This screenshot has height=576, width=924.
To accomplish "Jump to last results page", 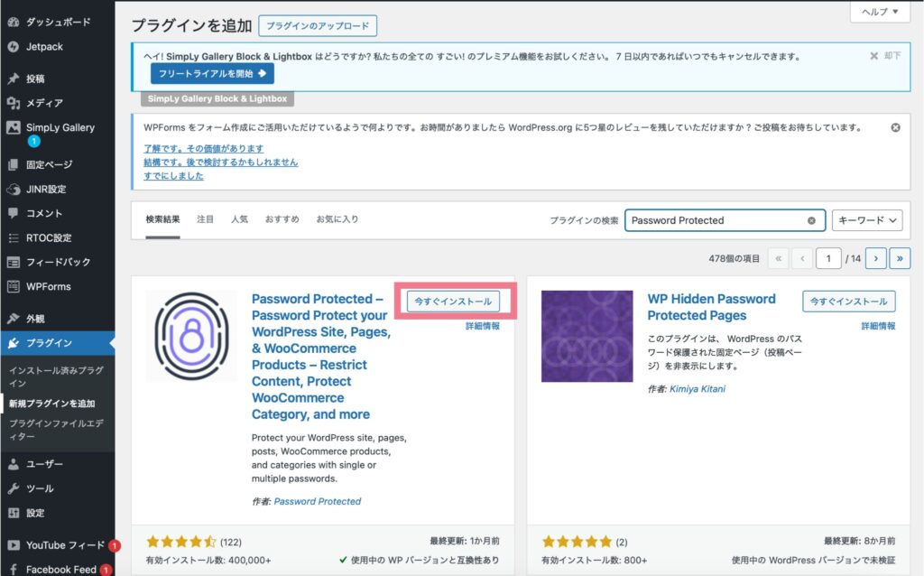I will (900, 258).
